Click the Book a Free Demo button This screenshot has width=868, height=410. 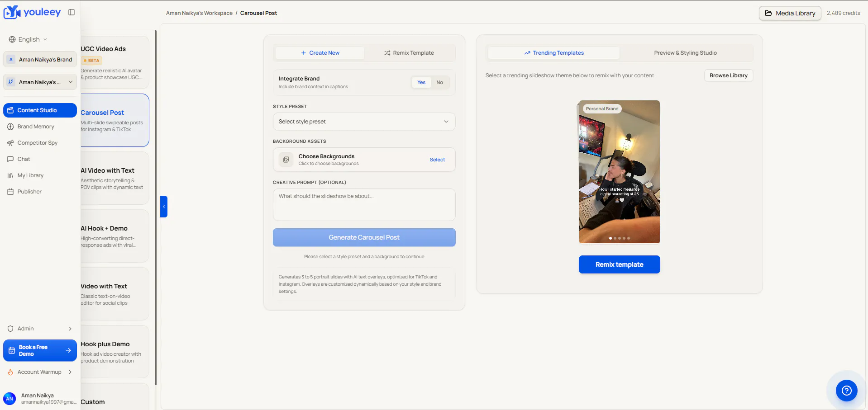coord(40,350)
